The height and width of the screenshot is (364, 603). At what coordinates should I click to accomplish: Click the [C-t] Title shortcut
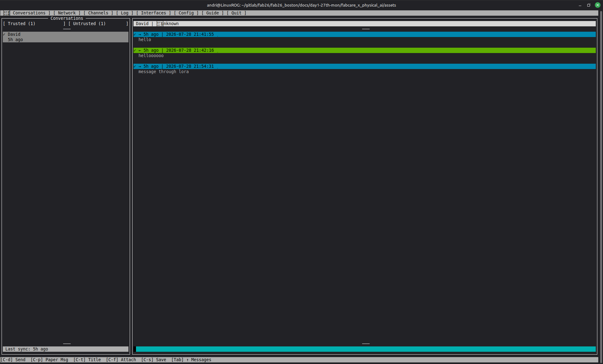point(87,360)
